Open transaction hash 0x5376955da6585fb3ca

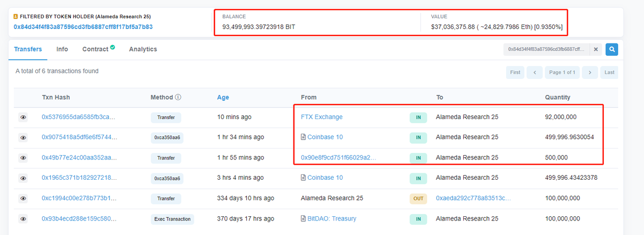(x=78, y=117)
